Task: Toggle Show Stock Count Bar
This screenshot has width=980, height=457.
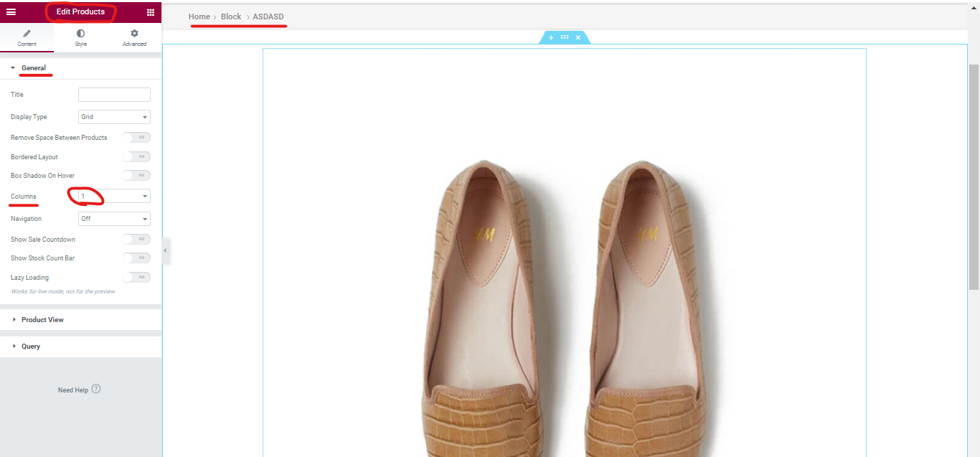Action: [x=136, y=258]
